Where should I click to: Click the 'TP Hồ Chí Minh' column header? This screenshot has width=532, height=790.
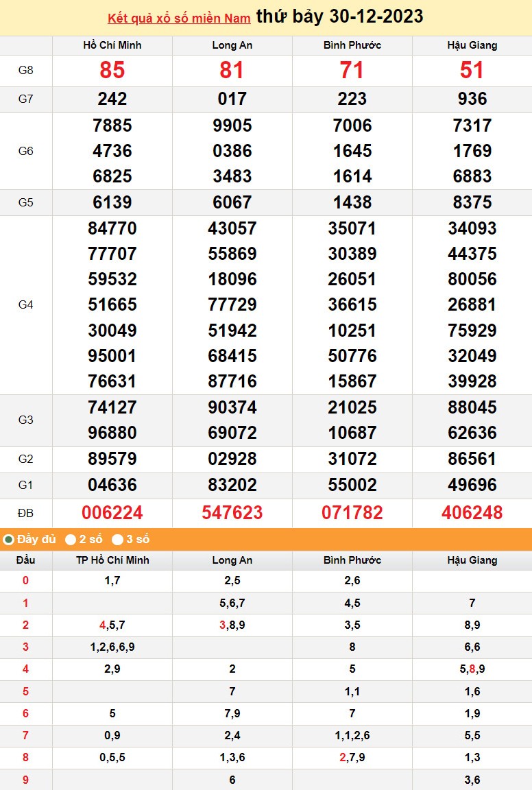(112, 560)
